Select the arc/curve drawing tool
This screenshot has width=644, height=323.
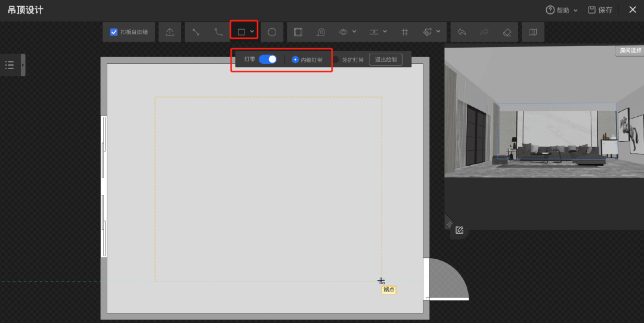[x=218, y=32]
